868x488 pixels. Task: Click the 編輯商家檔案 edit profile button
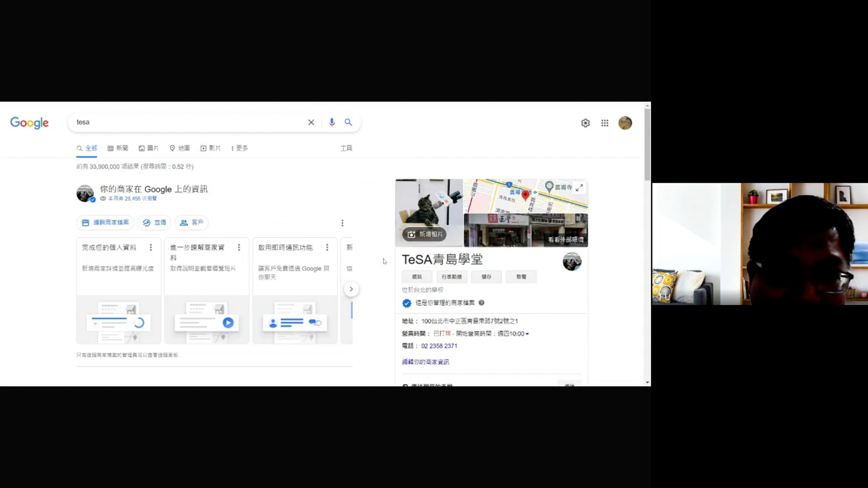[x=105, y=223]
